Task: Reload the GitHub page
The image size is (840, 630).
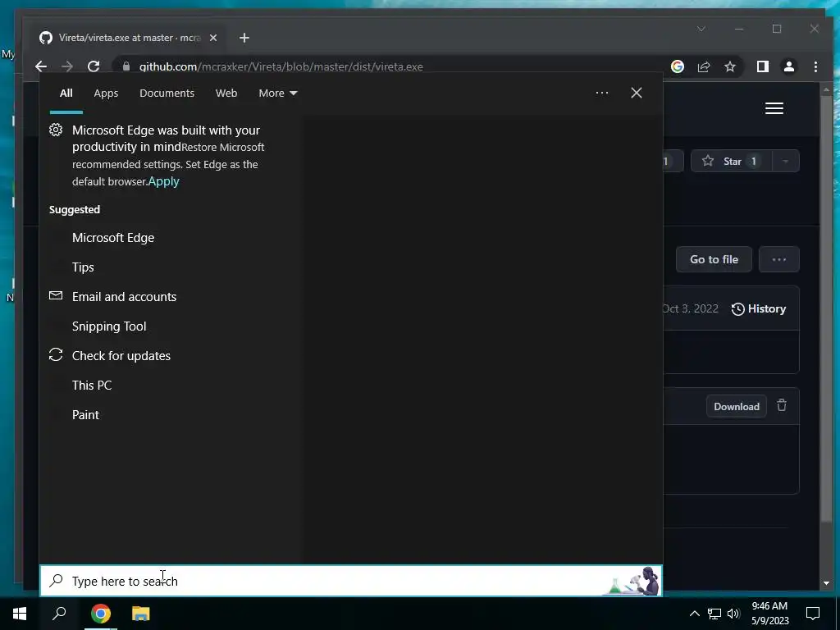Action: [94, 66]
